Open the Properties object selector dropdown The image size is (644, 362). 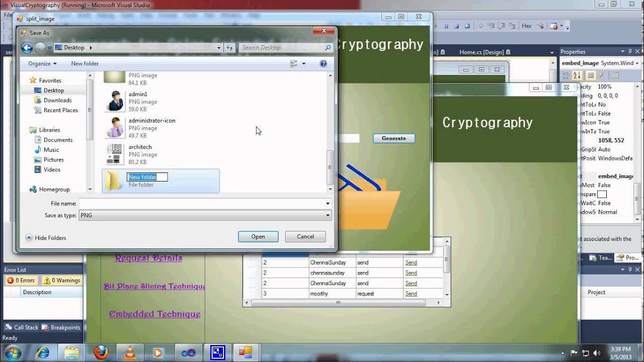(x=636, y=63)
